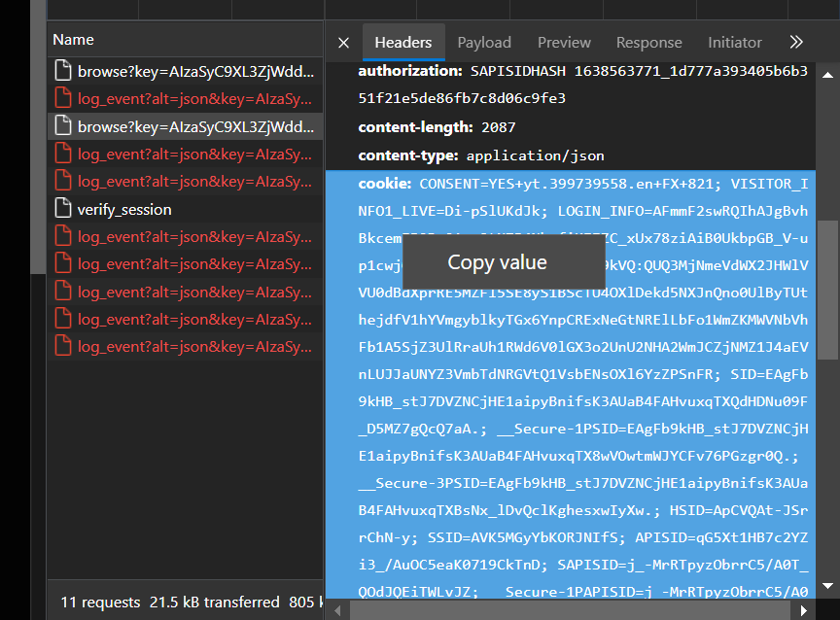
Task: Expand the more tabs chevron
Action: pos(796,43)
